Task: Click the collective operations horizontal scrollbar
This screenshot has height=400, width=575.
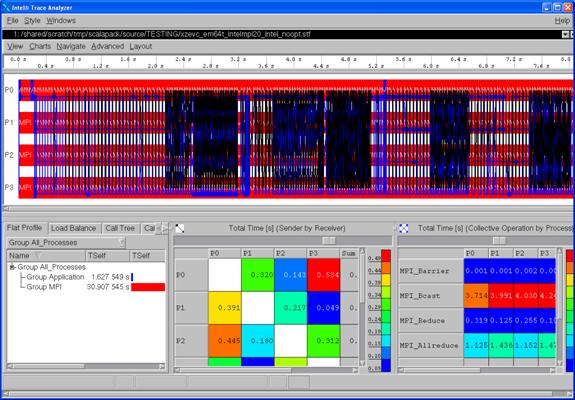Action: (476, 370)
